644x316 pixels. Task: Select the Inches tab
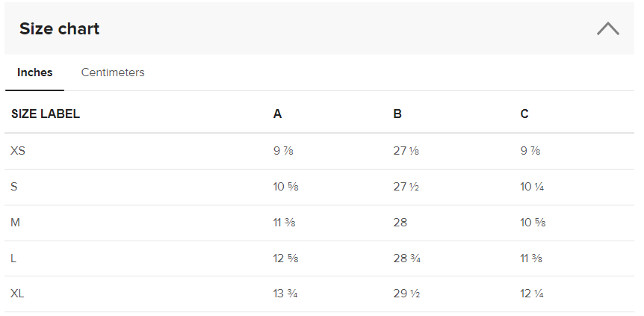coord(35,72)
